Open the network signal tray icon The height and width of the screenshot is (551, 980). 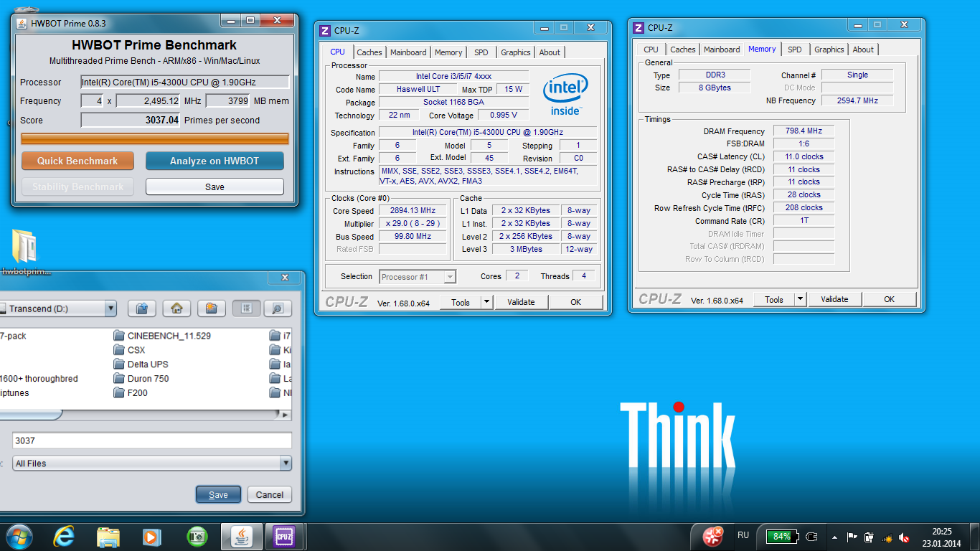887,537
